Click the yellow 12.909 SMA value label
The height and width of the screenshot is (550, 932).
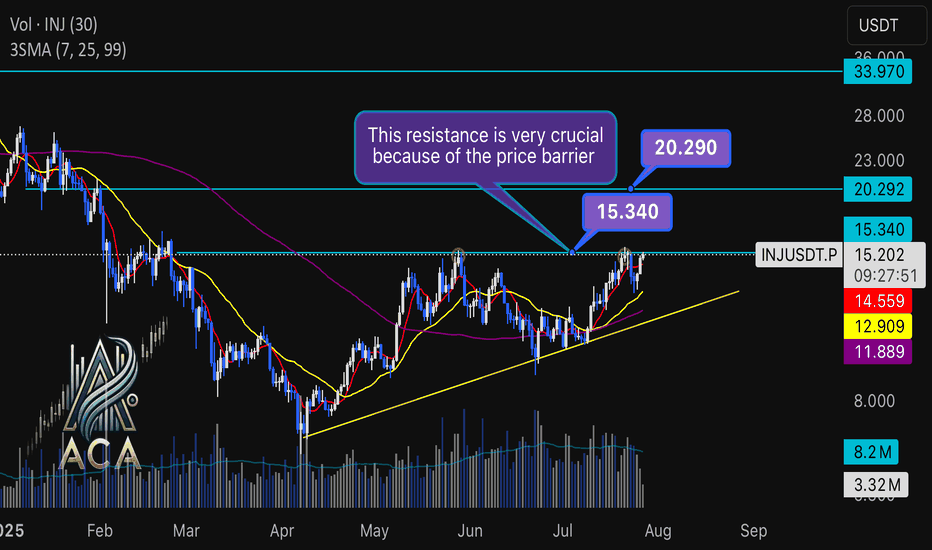878,326
